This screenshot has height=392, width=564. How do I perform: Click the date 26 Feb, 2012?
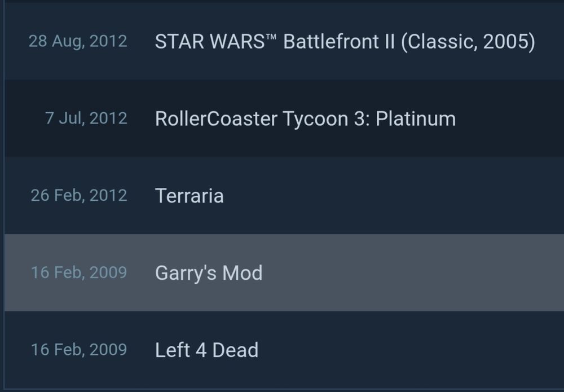(79, 196)
